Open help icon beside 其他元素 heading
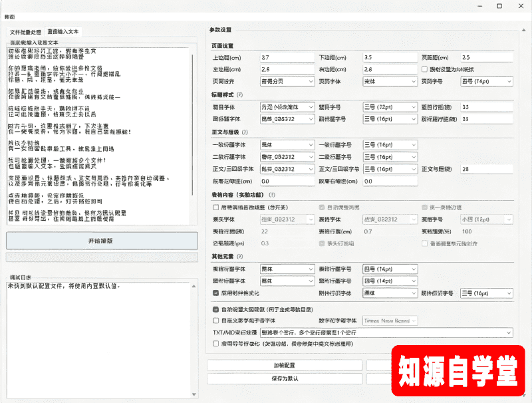The image size is (532, 403). (240, 256)
